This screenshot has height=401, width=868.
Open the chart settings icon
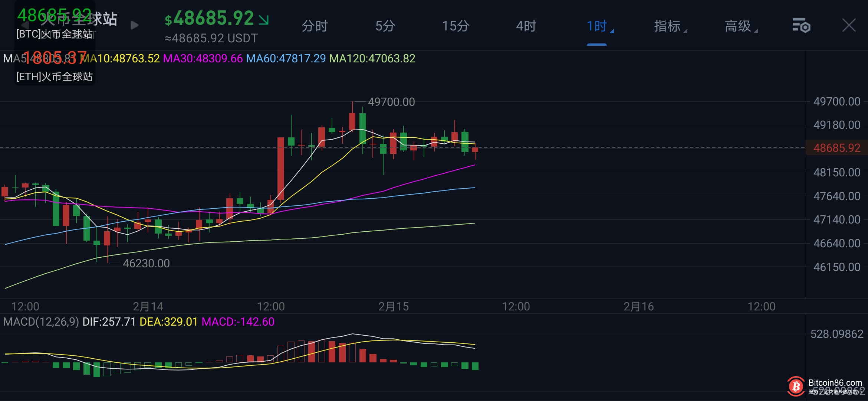coord(801,26)
